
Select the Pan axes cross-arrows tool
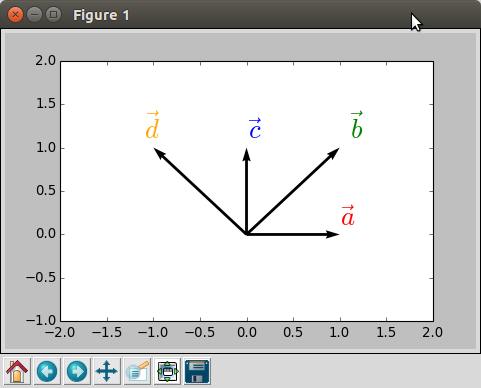coord(107,371)
